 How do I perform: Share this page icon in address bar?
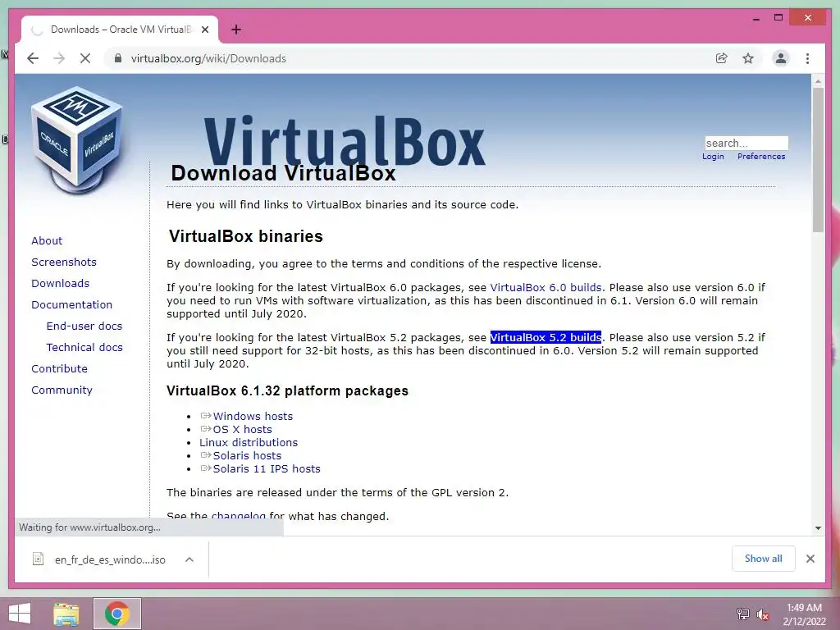722,58
